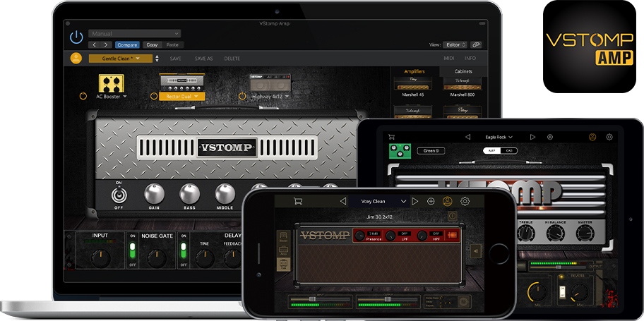Click the link chain icon near View

(x=476, y=44)
